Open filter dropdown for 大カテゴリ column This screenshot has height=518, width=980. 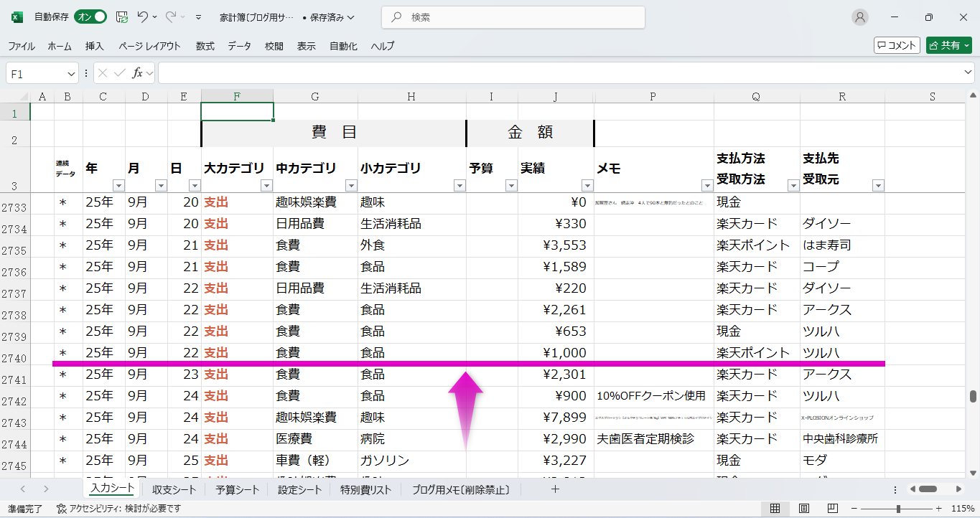(266, 186)
